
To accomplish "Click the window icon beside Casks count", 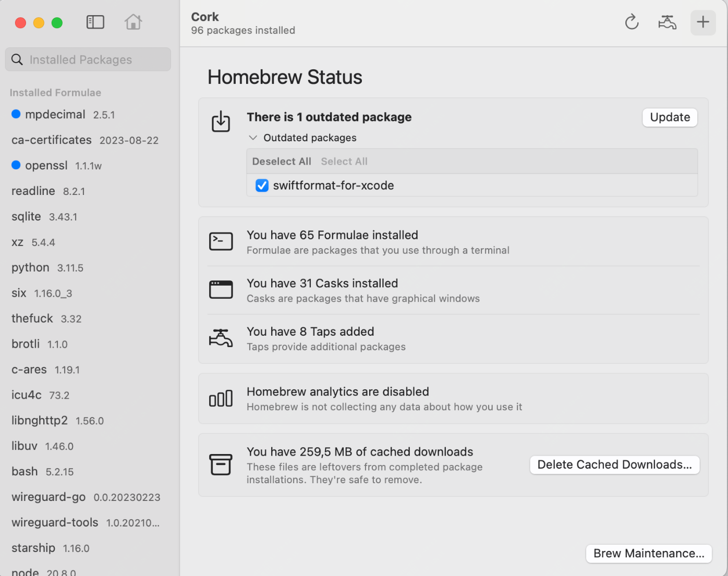I will point(221,290).
